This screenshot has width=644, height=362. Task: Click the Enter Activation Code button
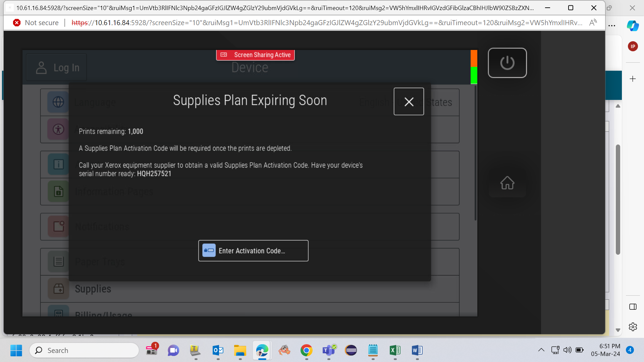coord(253,251)
